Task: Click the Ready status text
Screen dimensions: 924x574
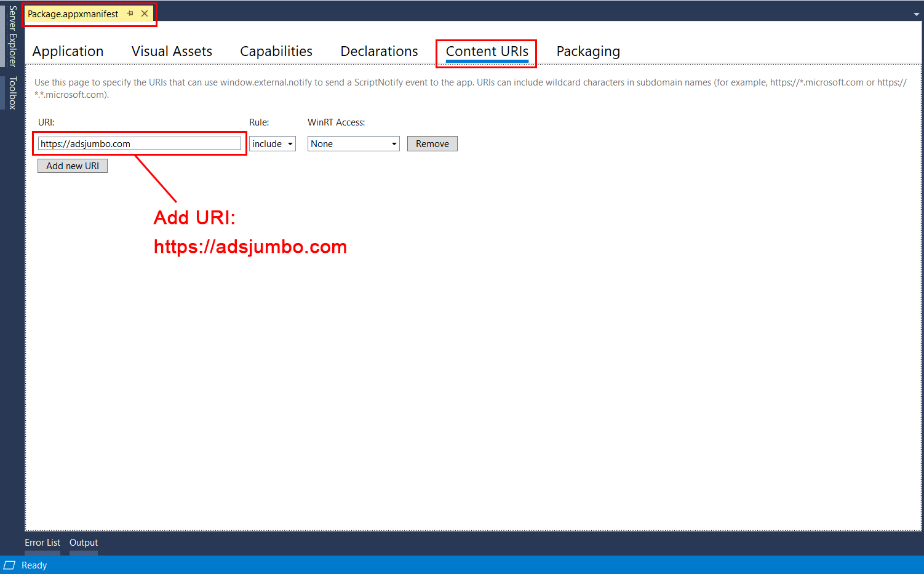Action: 34,565
